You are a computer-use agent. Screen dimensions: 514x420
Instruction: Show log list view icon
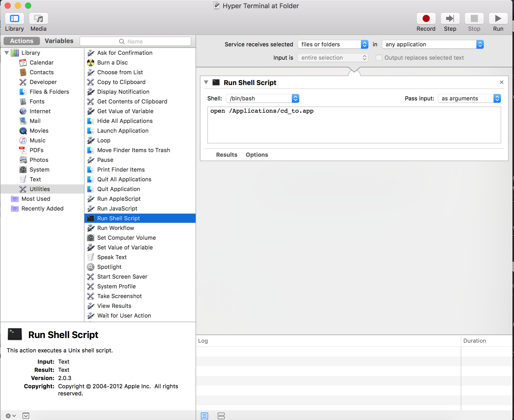(x=205, y=416)
